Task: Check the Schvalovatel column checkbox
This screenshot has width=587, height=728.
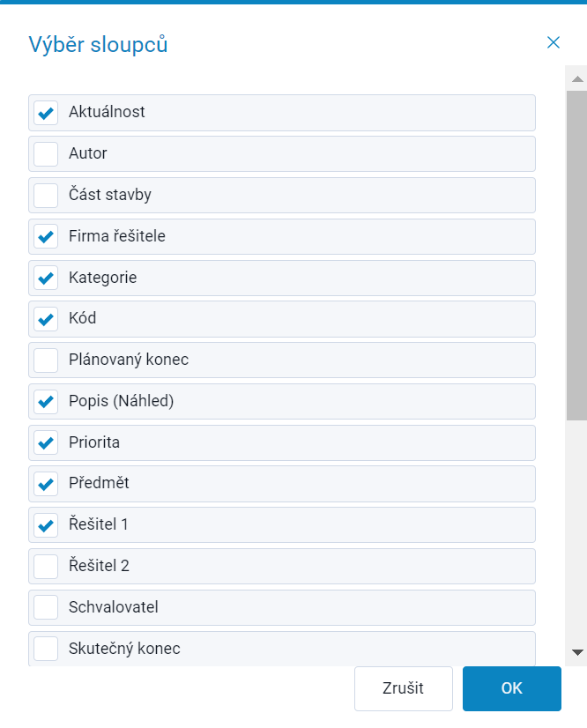Action: 46,607
